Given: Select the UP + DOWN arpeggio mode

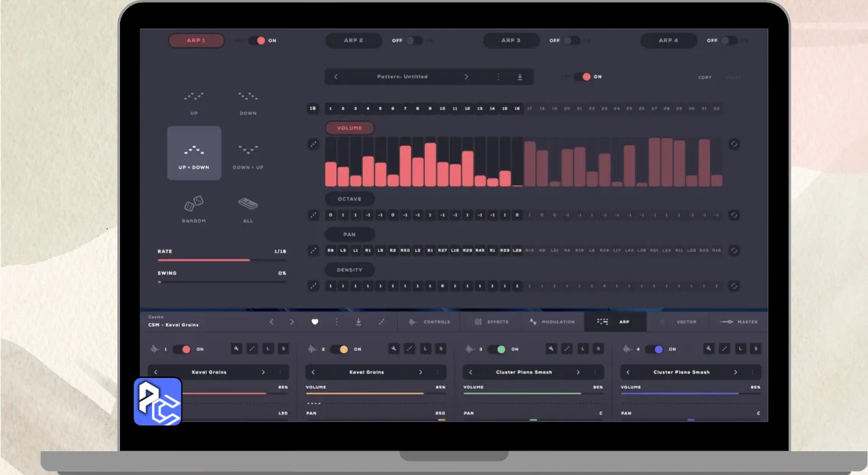Looking at the screenshot, I should [x=194, y=153].
